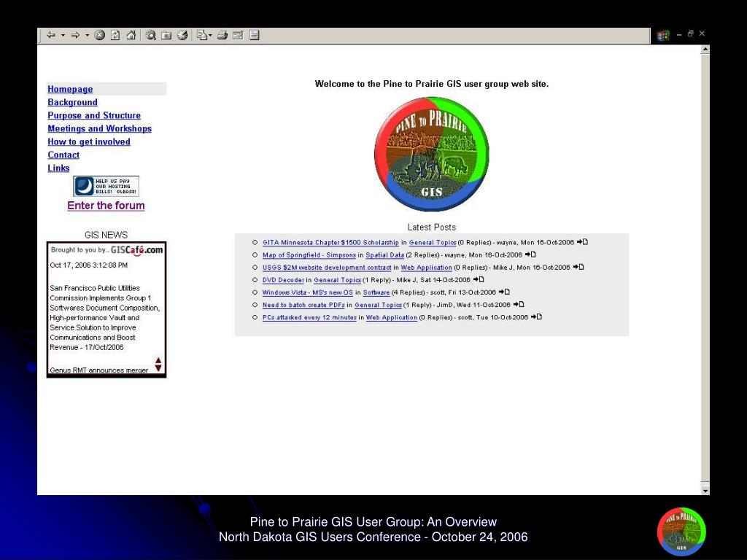
Task: Click last-post arrow icon in DVD Decoder row
Action: 479,279
